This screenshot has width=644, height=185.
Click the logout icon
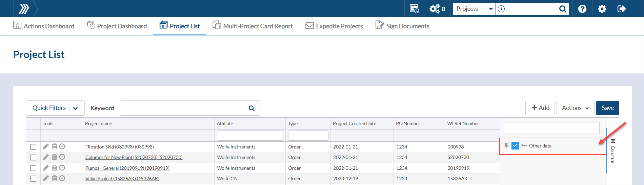[622, 9]
